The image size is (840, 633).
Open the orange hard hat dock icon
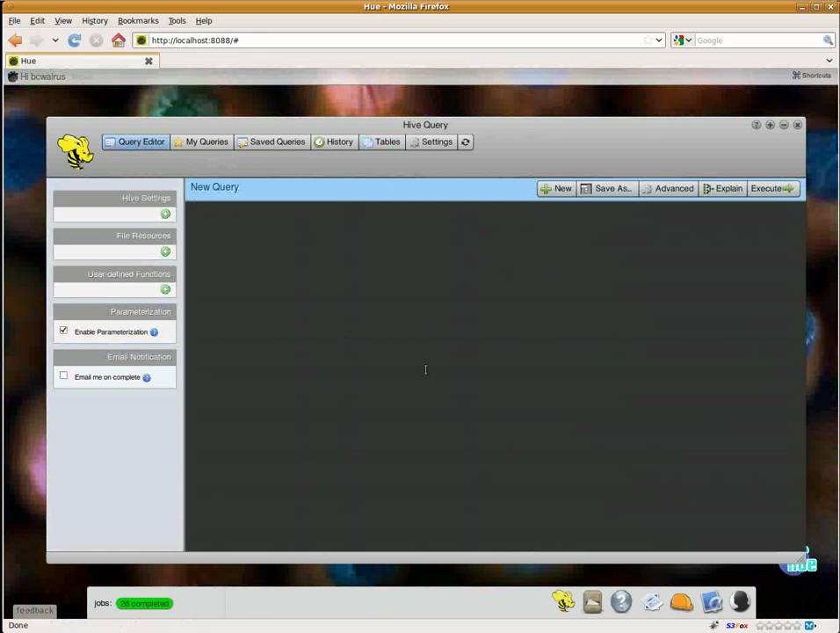click(x=682, y=602)
